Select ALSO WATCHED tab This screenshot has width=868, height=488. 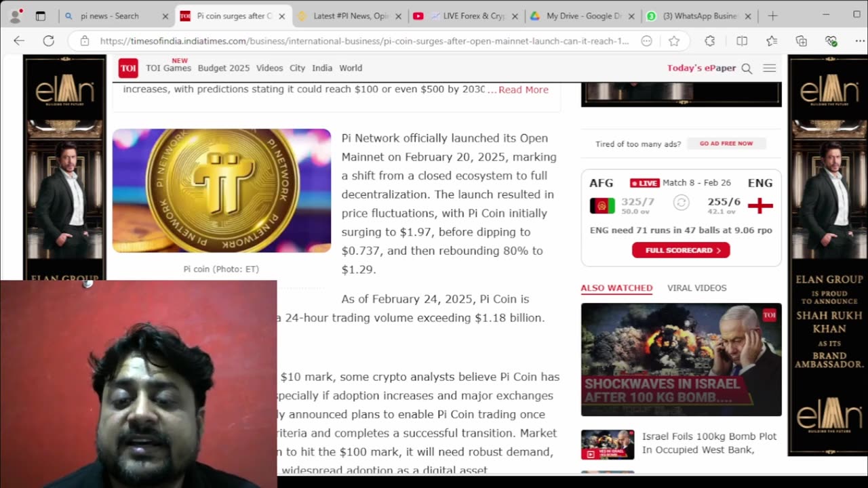point(616,288)
